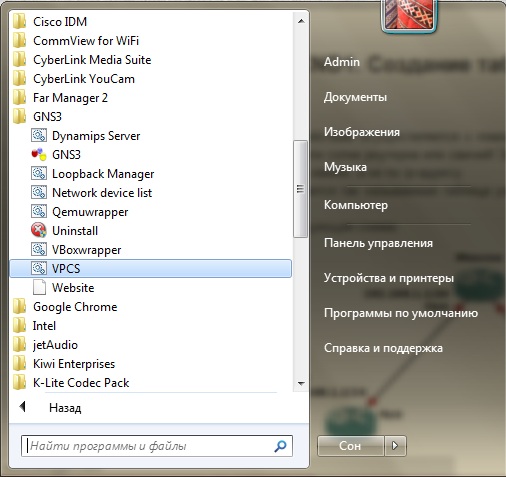The height and width of the screenshot is (477, 506).
Task: Expand Kiwi Enterprises folder label
Action: 74,364
